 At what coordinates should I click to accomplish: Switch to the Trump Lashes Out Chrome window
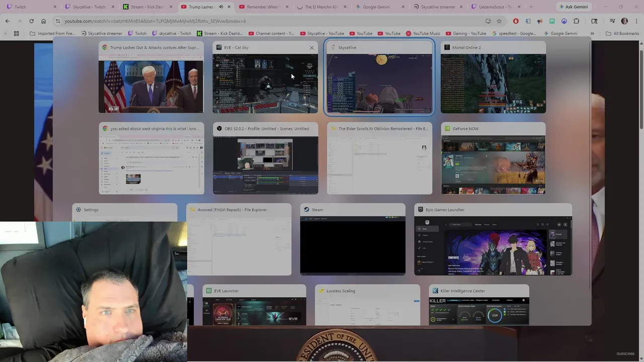pyautogui.click(x=151, y=77)
